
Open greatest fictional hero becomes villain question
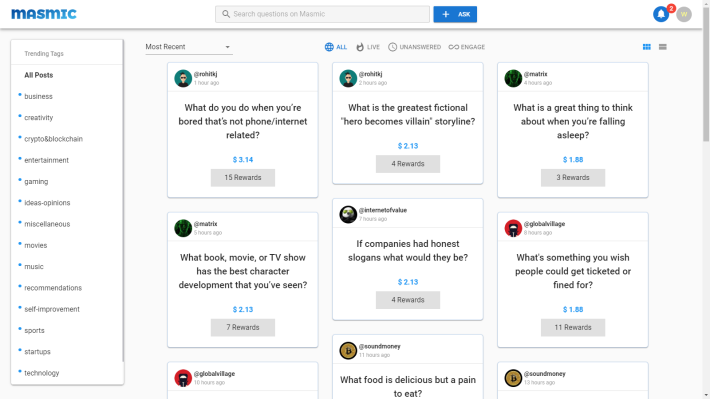(x=408, y=115)
